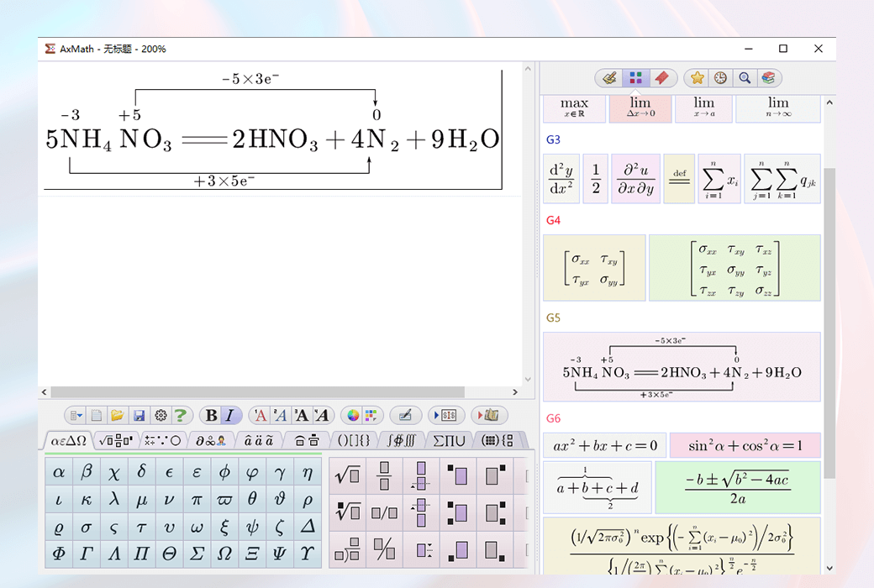
Task: Expand the color palette grid dropdown
Action: click(371, 415)
